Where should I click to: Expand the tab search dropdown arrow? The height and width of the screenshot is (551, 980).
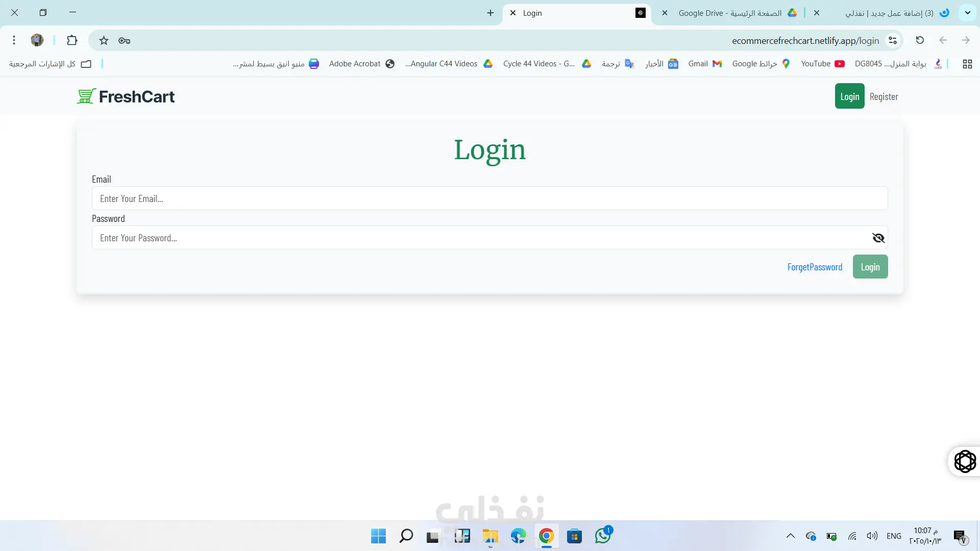[x=967, y=13]
